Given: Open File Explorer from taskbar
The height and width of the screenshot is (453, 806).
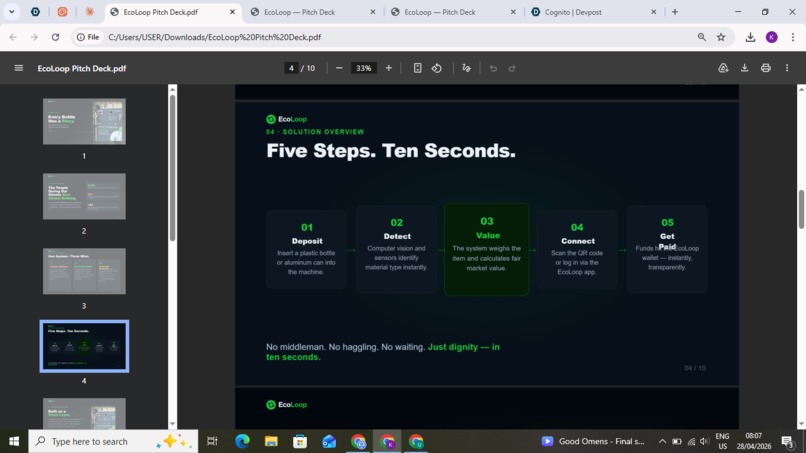Looking at the screenshot, I should (x=271, y=441).
